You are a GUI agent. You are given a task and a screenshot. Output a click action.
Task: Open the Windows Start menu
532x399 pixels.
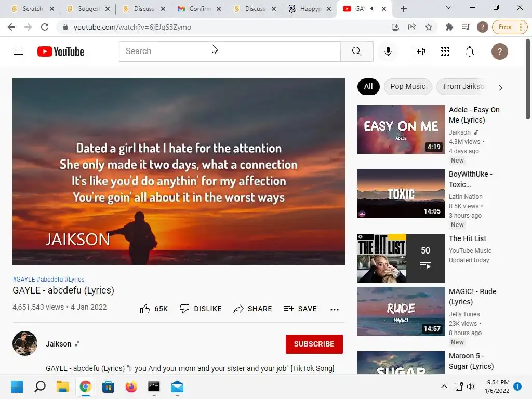pos(17,387)
